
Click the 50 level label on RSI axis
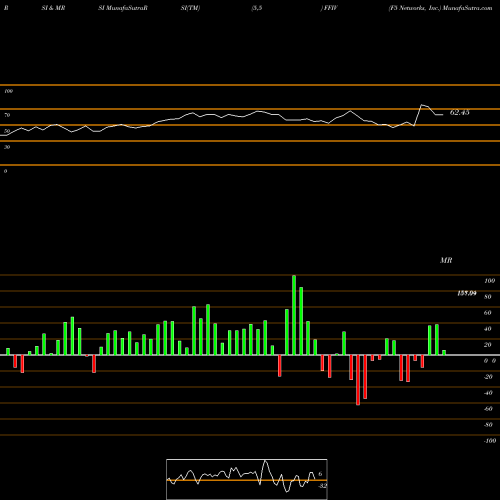coord(7,131)
